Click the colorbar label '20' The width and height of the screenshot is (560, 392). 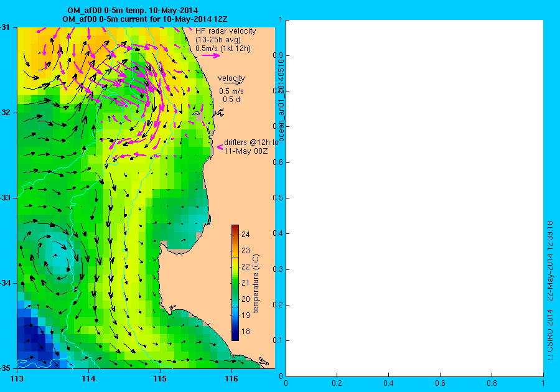(246, 299)
